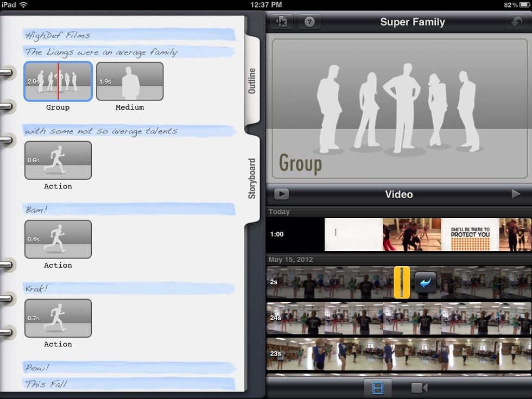Select the Group storyboard shot
Screen dimensions: 532x399
tap(58, 80)
